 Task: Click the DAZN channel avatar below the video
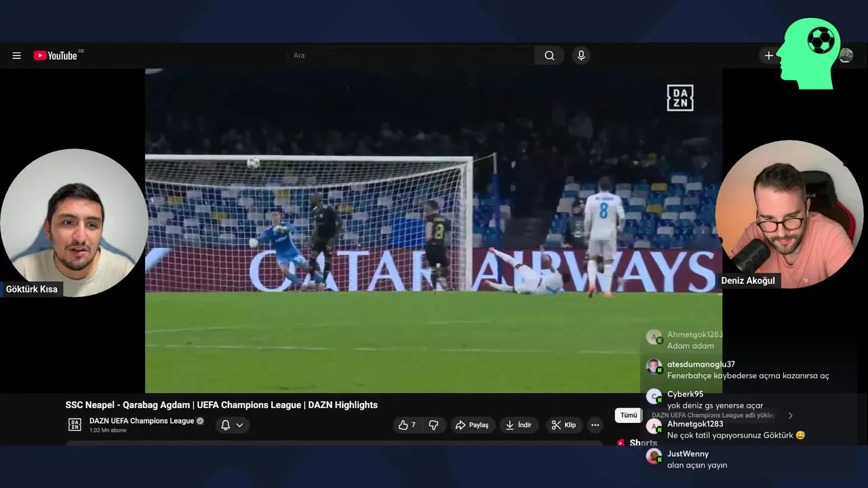click(x=75, y=425)
